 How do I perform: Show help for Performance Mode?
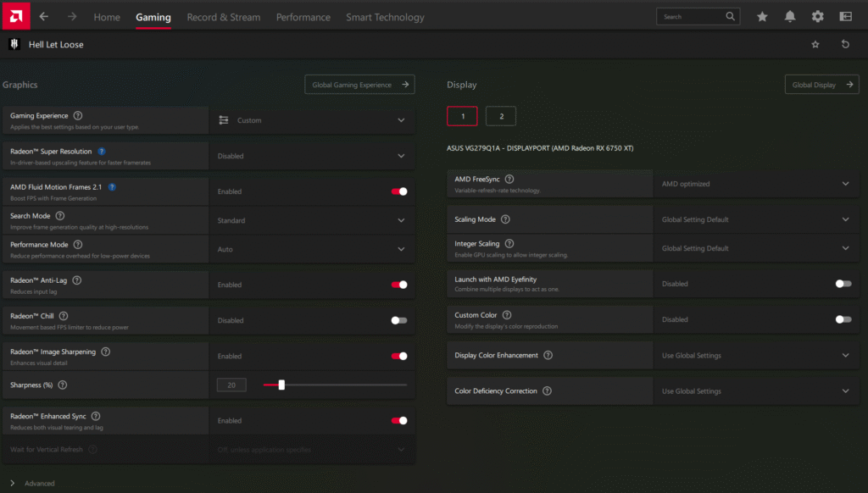coord(78,245)
